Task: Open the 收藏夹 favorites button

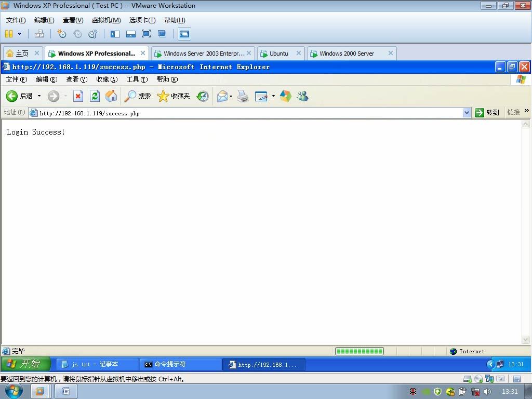Action: (x=174, y=96)
